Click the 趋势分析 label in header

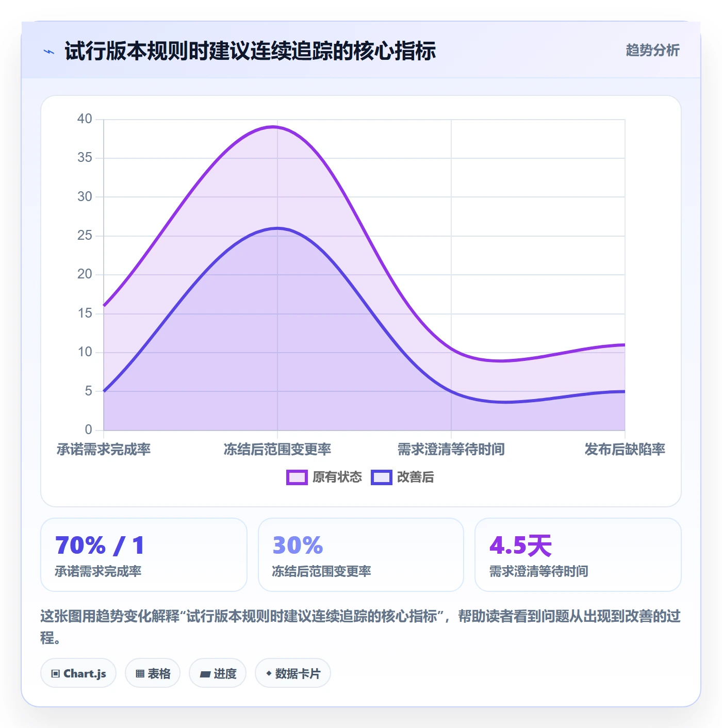coord(652,51)
